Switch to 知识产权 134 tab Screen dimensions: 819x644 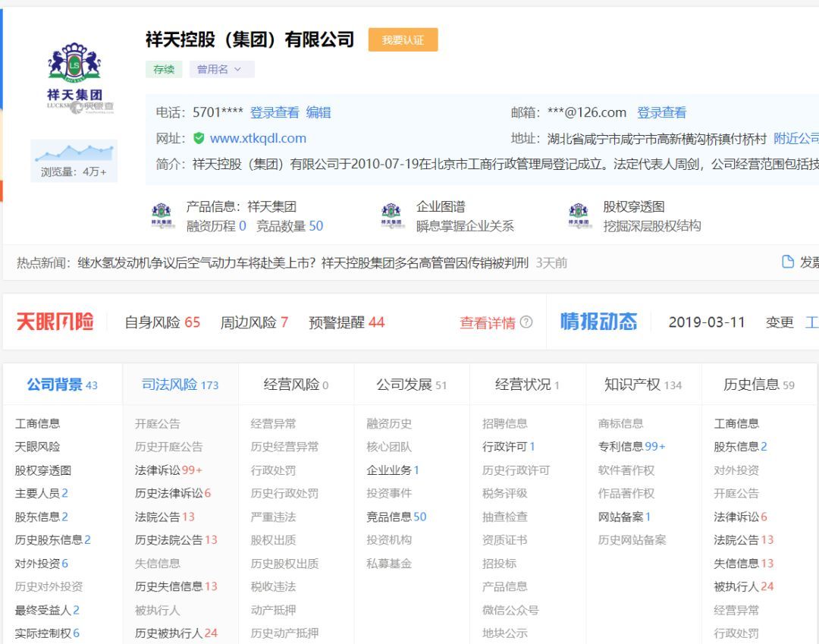(644, 385)
